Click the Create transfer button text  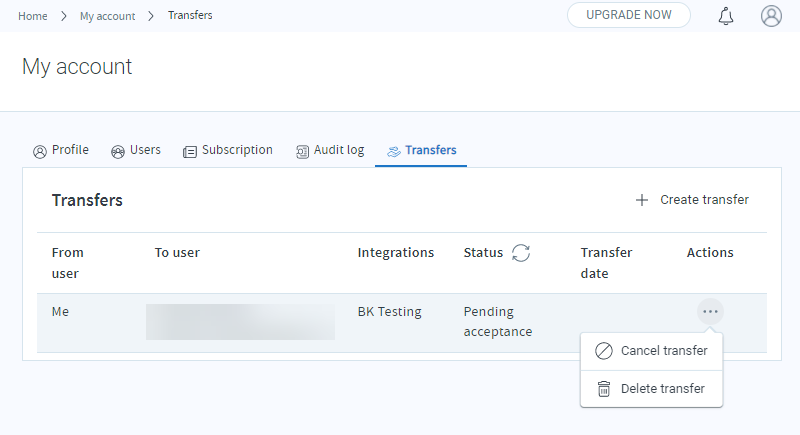click(704, 200)
